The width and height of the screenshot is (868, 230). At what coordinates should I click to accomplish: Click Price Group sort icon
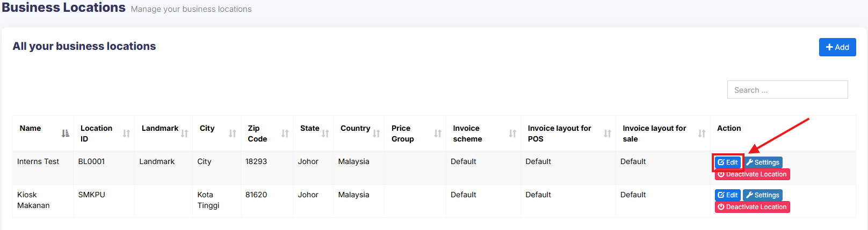point(438,133)
